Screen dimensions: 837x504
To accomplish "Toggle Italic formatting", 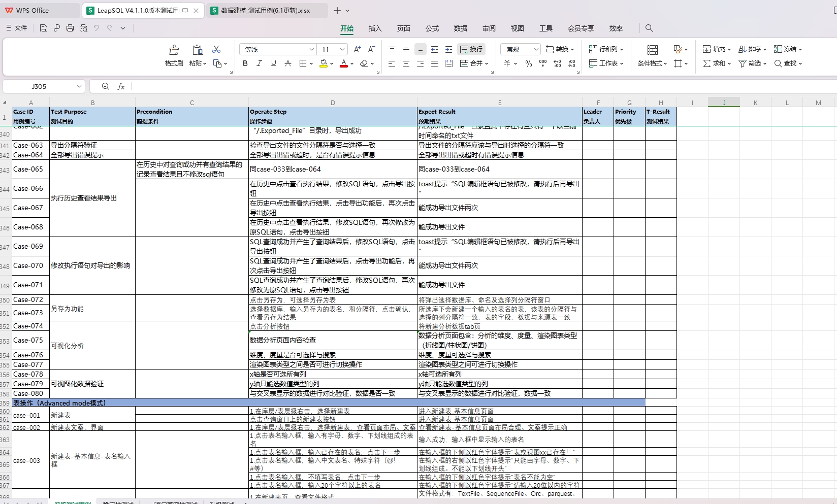I will (x=260, y=63).
